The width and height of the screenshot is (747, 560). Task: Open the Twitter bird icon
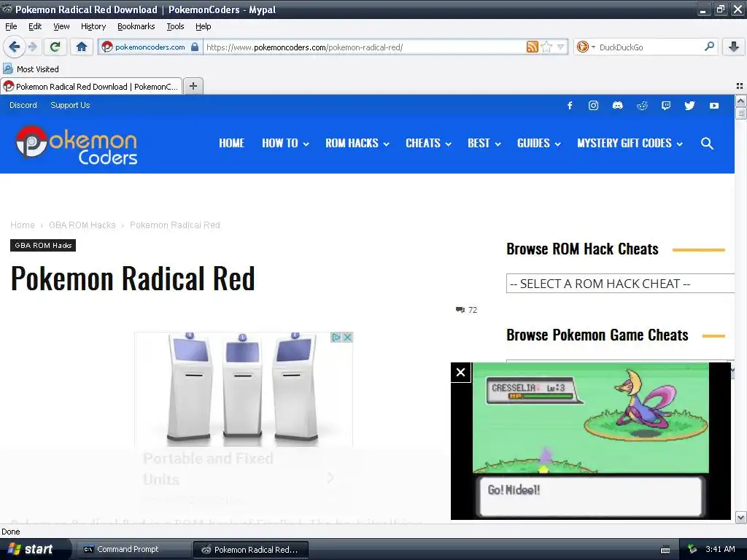click(689, 105)
